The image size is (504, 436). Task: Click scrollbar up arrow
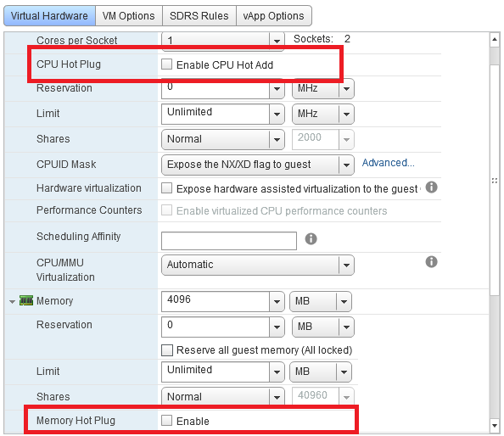pyautogui.click(x=495, y=39)
